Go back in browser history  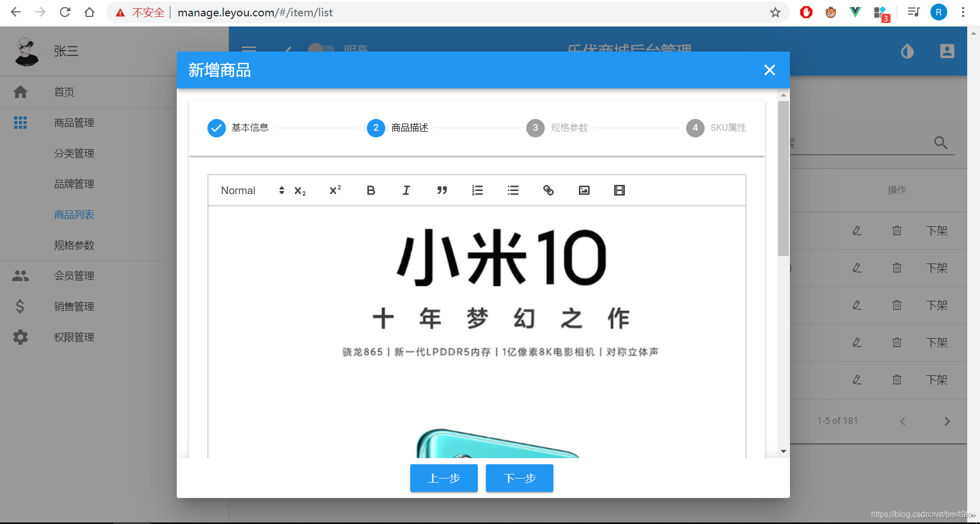16,12
